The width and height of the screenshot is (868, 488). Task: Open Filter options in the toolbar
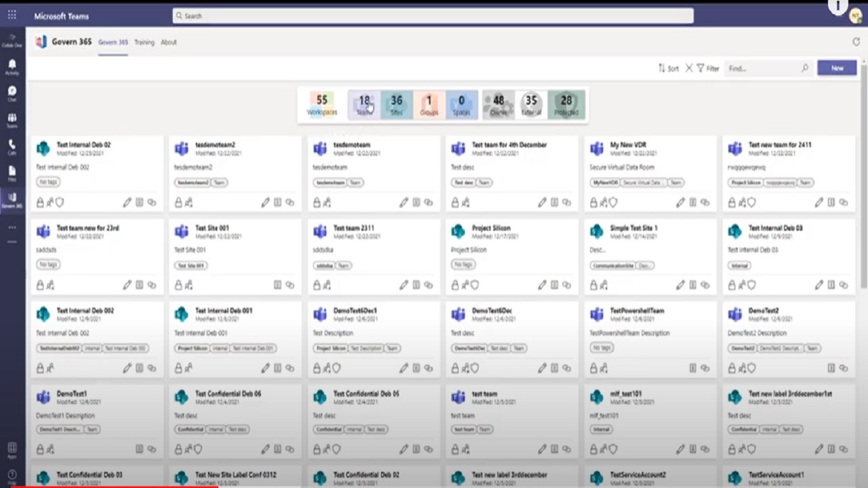point(707,68)
